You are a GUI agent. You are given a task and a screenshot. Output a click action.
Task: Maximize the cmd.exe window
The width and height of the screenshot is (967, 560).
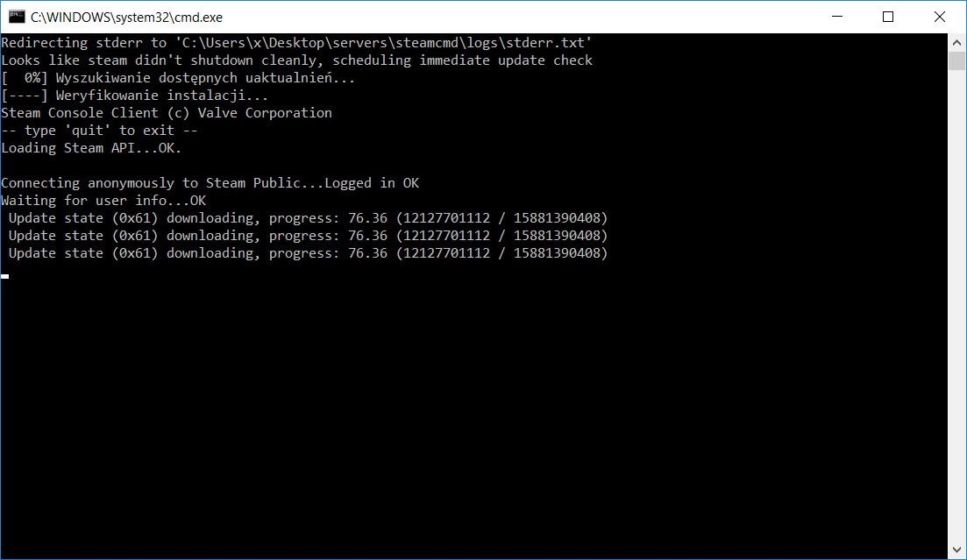pos(887,17)
